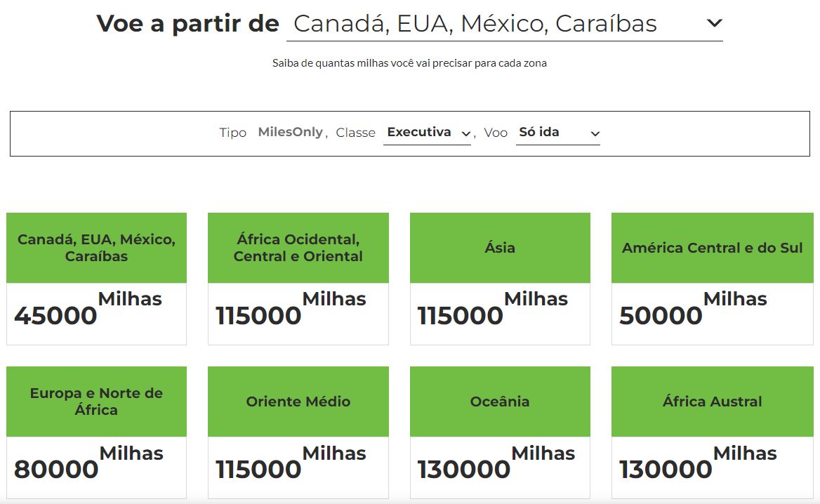Click the MilesOnly type label
This screenshot has height=504, width=820.
pos(290,132)
